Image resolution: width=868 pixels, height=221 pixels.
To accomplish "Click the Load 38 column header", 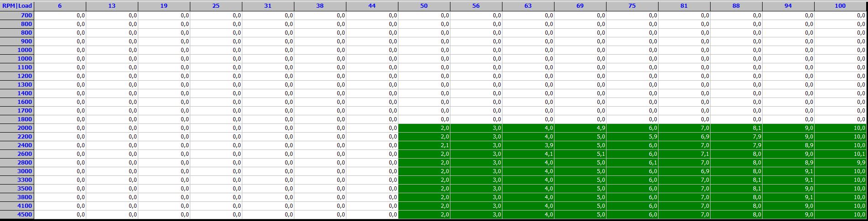I will [x=320, y=6].
